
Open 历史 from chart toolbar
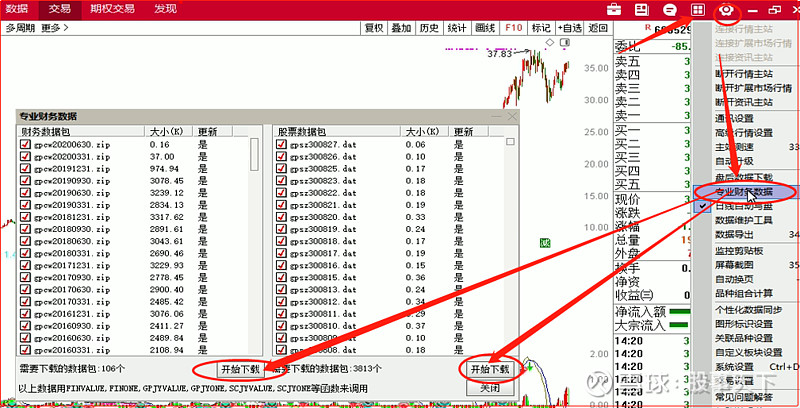click(x=429, y=28)
